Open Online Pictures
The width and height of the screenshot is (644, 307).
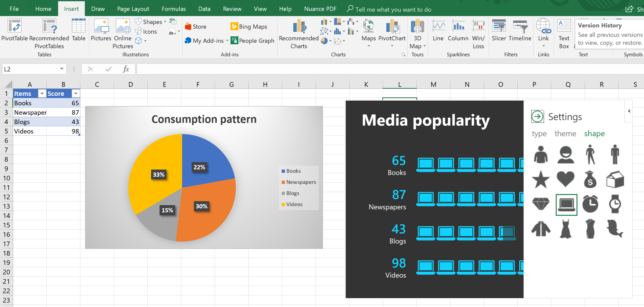pos(123,34)
